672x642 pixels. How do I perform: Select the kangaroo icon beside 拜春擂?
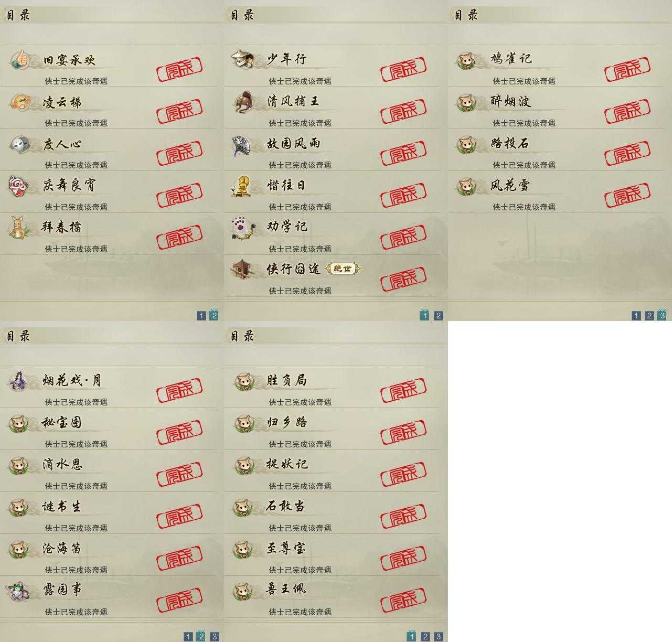click(x=20, y=227)
